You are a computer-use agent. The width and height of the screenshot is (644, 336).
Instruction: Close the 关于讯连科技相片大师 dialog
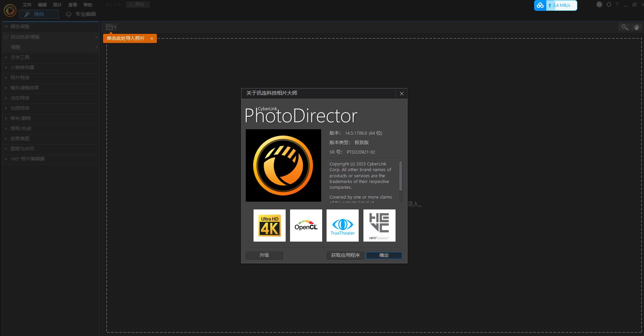(x=402, y=94)
